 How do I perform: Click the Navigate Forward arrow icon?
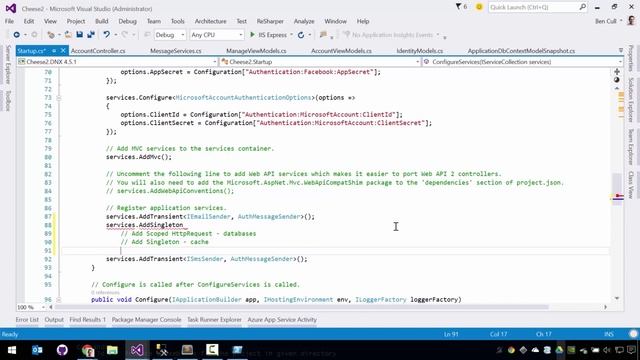[34, 35]
